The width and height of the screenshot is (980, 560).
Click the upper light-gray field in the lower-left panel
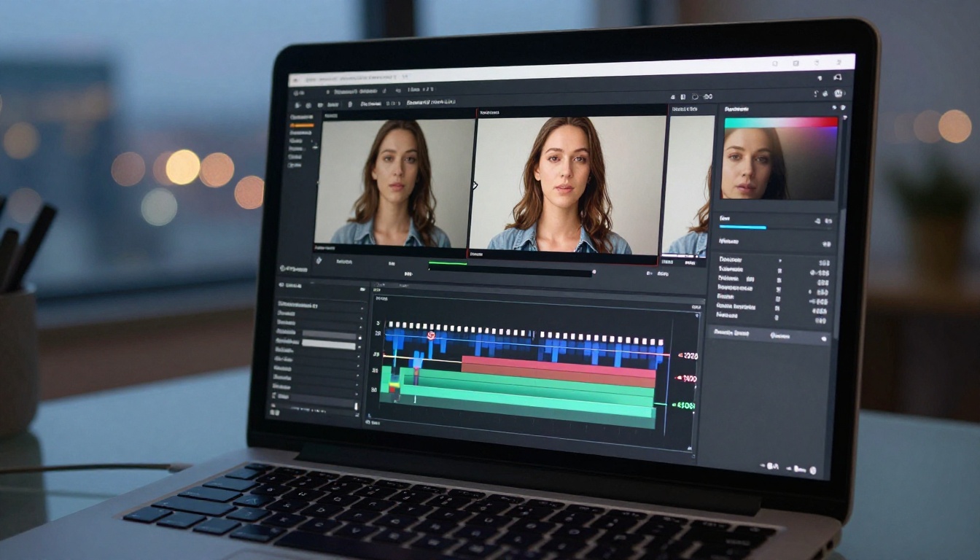coord(329,335)
